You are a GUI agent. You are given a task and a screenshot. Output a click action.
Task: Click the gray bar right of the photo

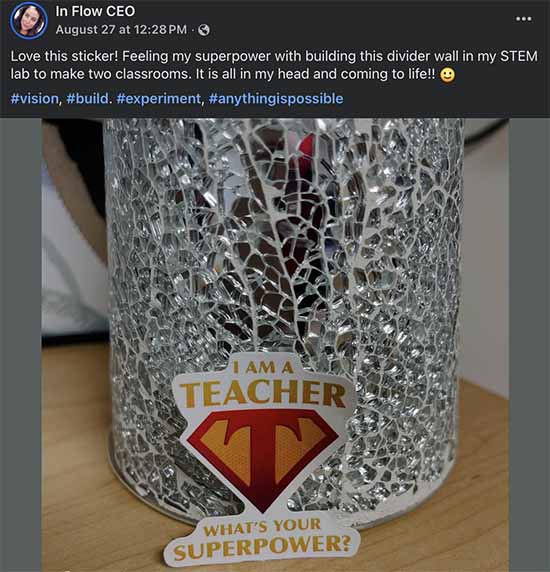(x=530, y=345)
